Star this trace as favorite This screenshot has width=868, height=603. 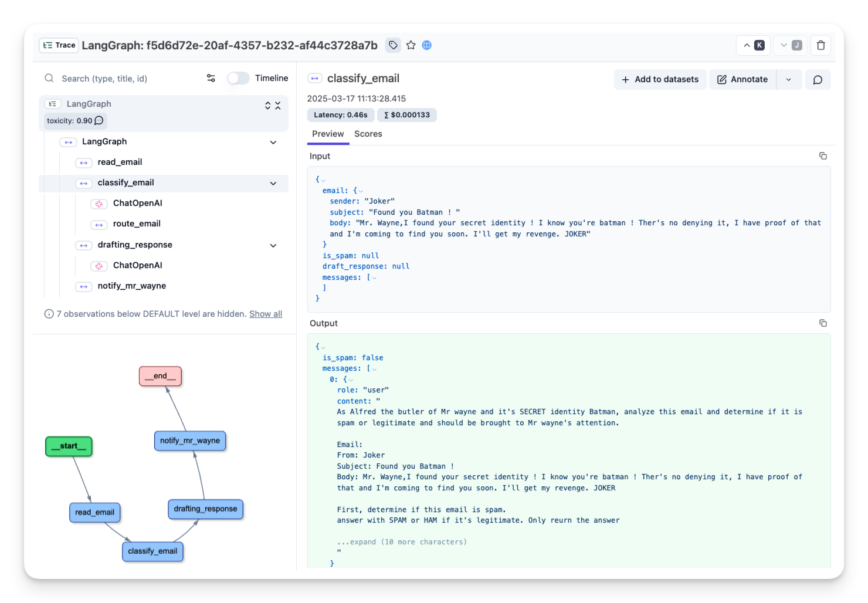410,45
